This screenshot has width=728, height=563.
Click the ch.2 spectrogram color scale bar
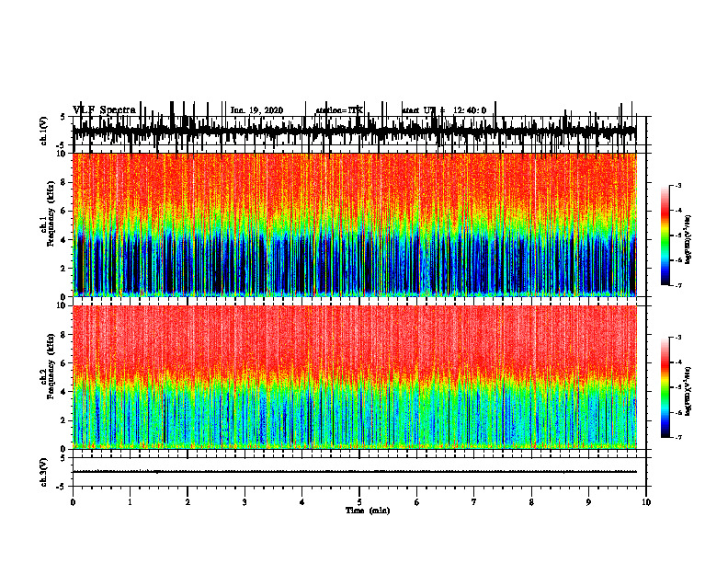coord(665,387)
